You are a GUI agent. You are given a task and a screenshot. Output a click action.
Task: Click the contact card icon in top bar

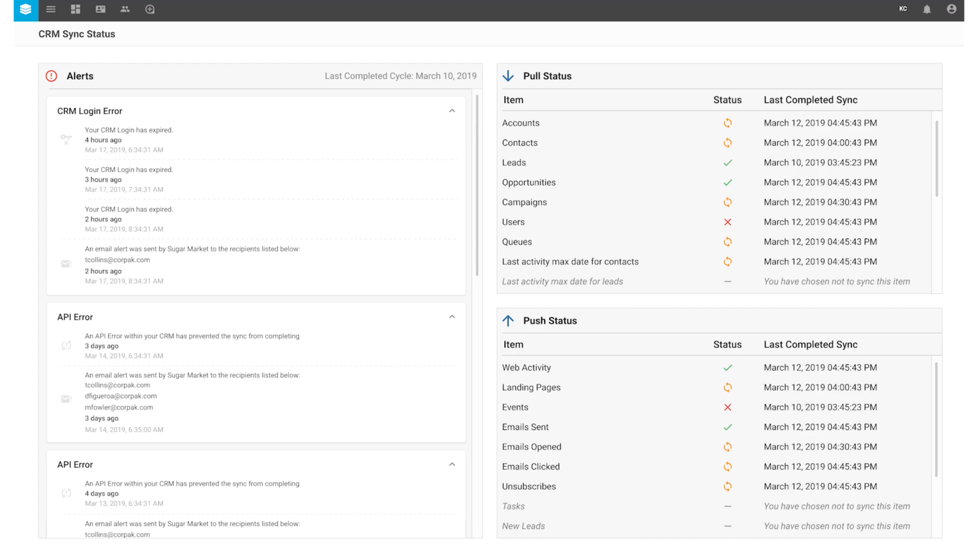click(100, 9)
